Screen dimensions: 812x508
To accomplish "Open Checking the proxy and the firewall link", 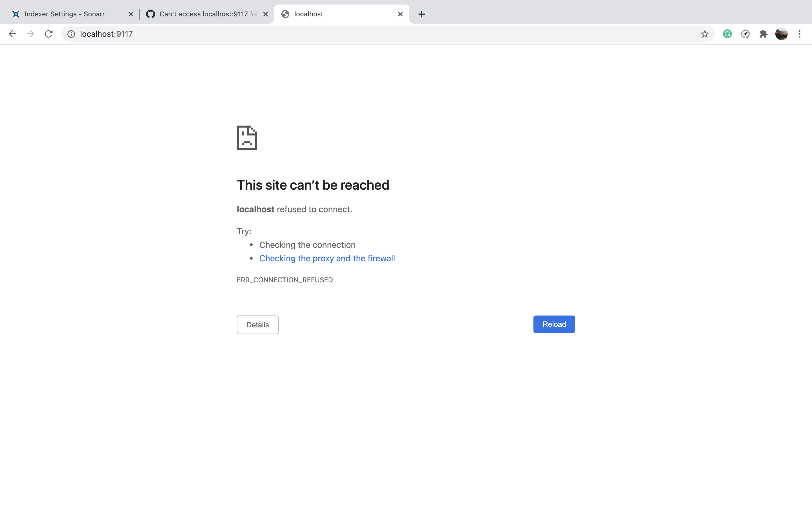I will (x=327, y=258).
